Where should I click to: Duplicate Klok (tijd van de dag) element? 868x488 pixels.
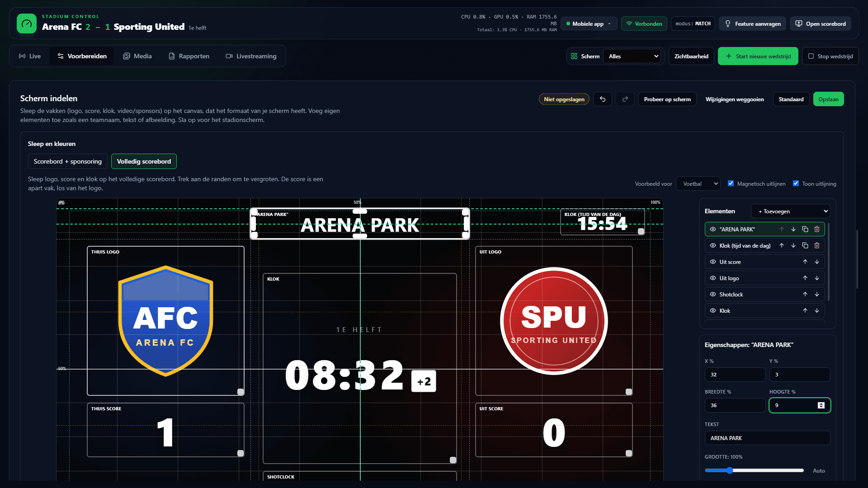[x=805, y=245]
